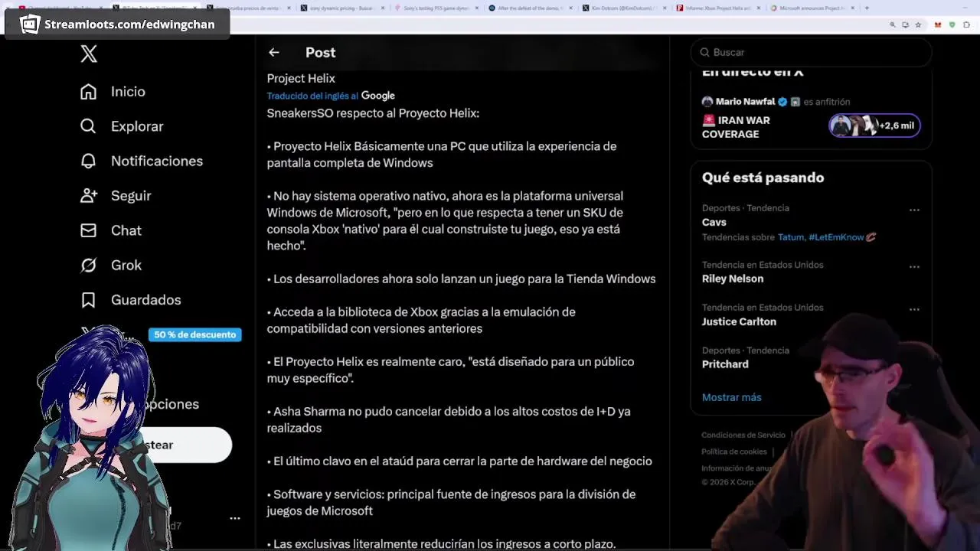Click the green shield extension icon
Viewport: 980px width, 551px height.
click(952, 24)
